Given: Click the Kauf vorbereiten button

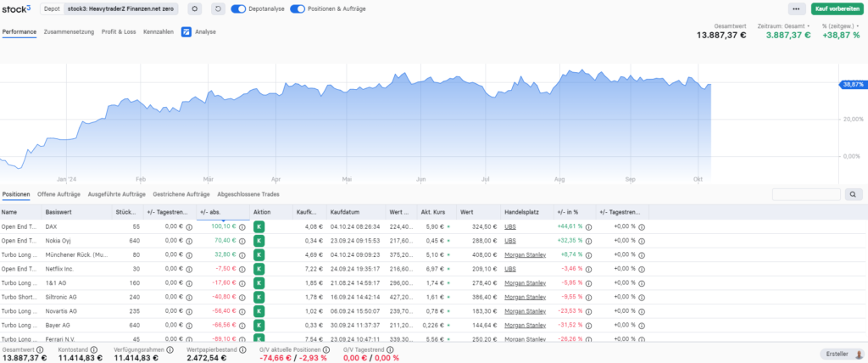Looking at the screenshot, I should click(x=837, y=8).
